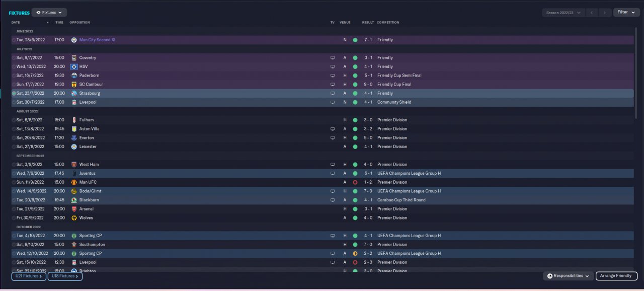The width and height of the screenshot is (644, 291).
Task: Toggle selection circle on Arsenal fixture row
Action: pyautogui.click(x=14, y=209)
